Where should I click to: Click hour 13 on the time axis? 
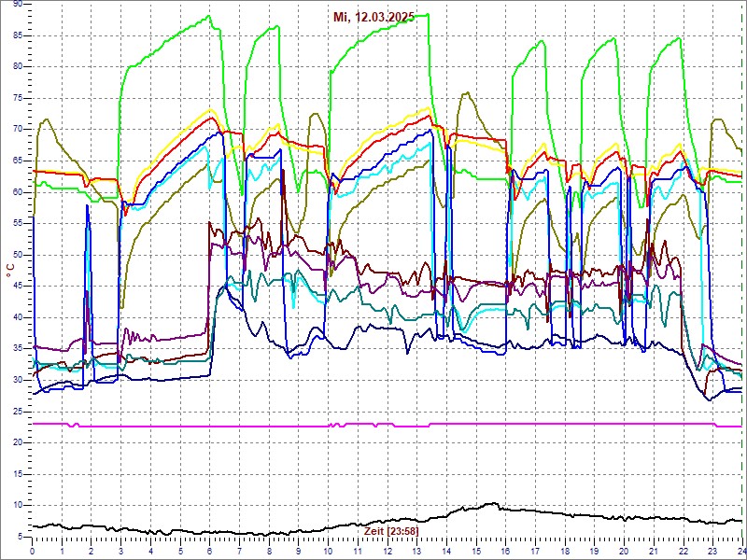point(416,551)
